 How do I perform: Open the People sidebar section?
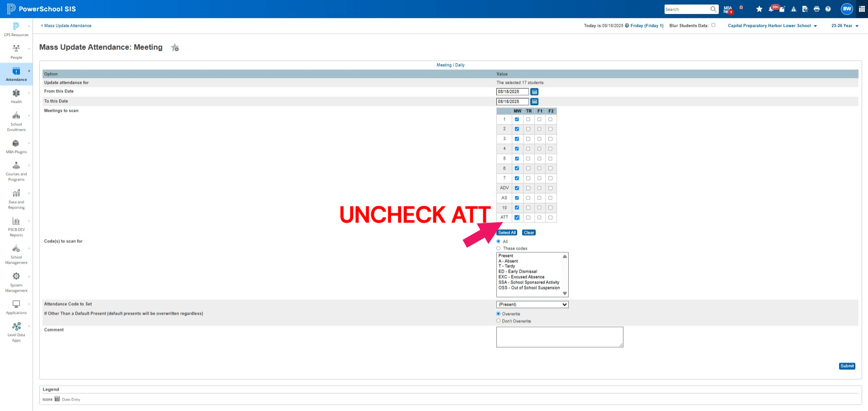point(16,52)
